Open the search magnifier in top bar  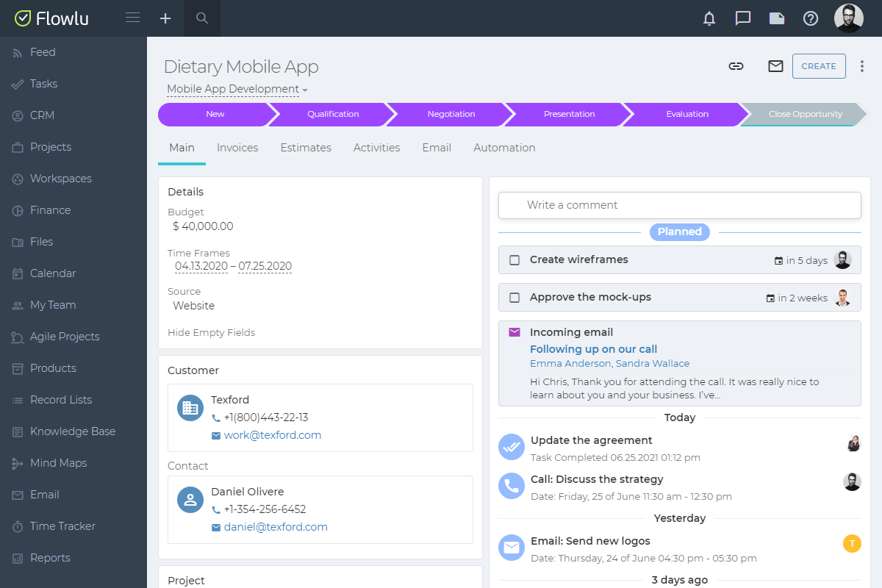click(202, 18)
